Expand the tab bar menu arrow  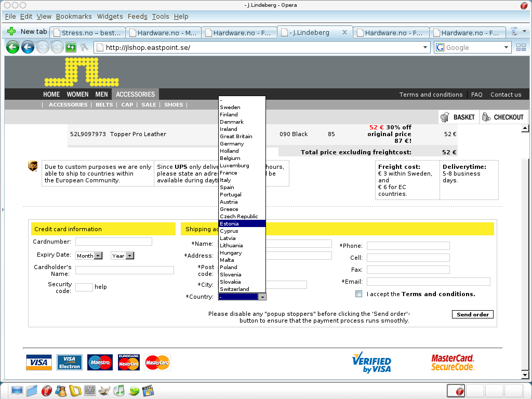(x=525, y=31)
